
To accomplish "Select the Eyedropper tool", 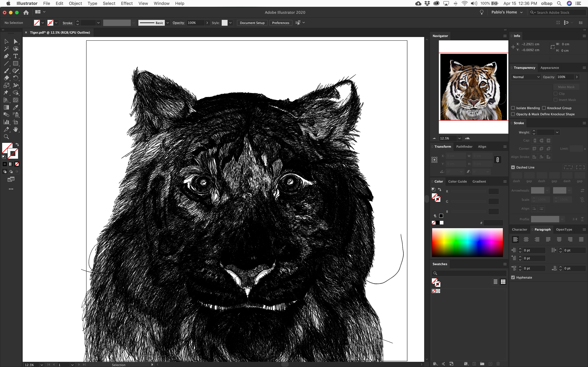I will [16, 107].
